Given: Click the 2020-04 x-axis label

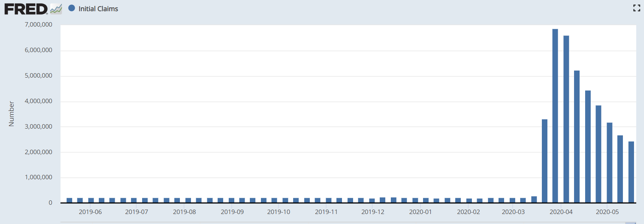Looking at the screenshot, I should click(561, 212).
